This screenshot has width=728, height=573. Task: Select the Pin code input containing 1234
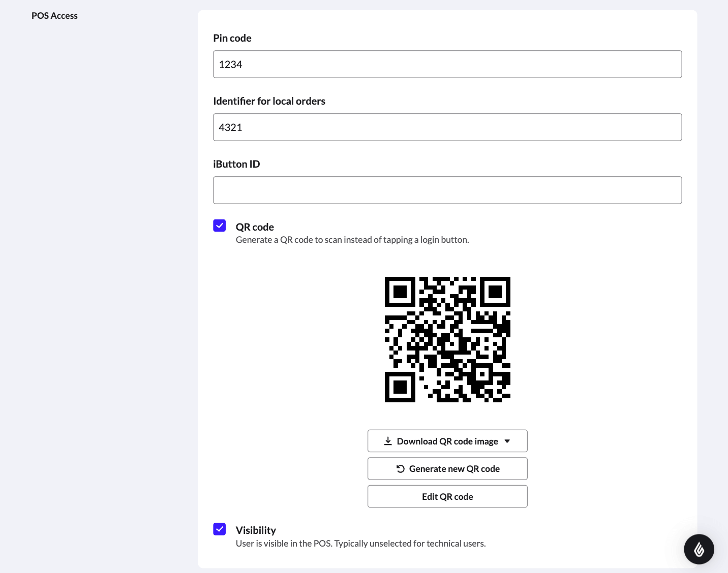[447, 64]
